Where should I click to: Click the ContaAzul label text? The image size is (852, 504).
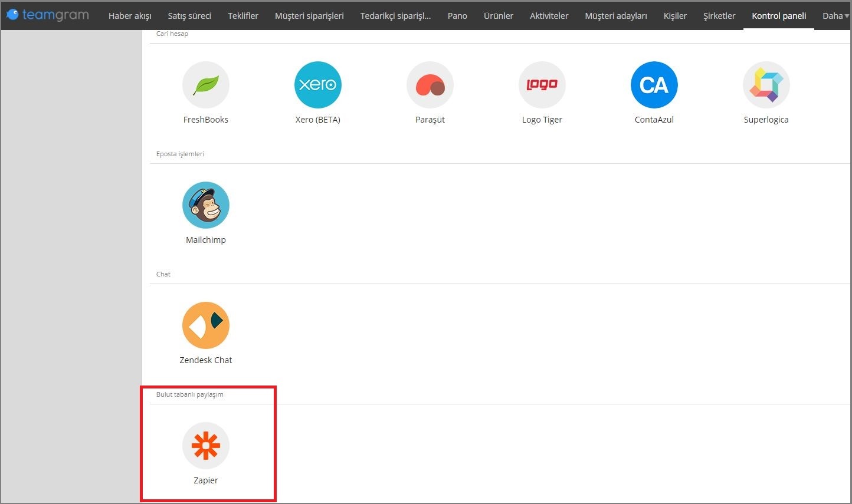click(x=654, y=120)
